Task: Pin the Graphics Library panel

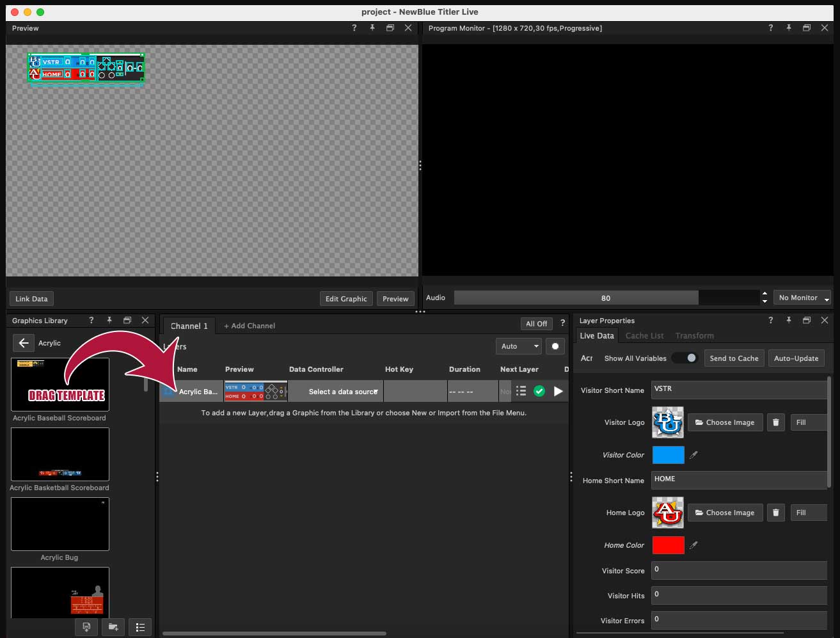Action: click(109, 320)
